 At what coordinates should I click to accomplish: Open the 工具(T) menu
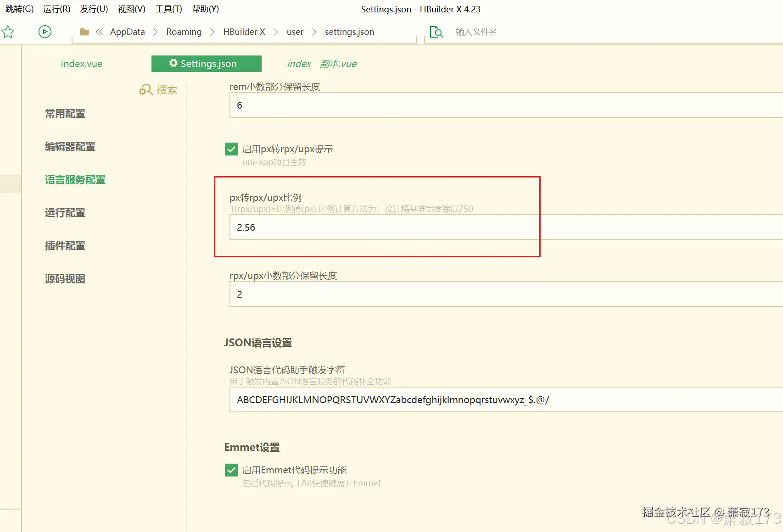(x=169, y=9)
